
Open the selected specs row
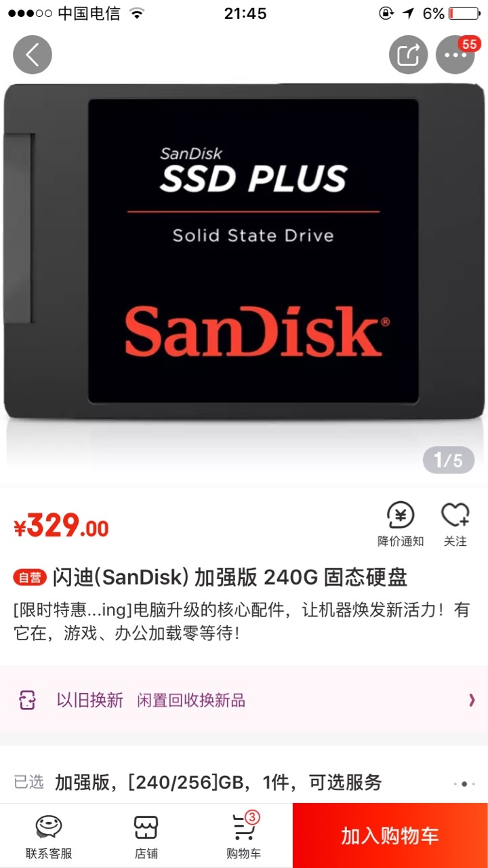tap(244, 782)
